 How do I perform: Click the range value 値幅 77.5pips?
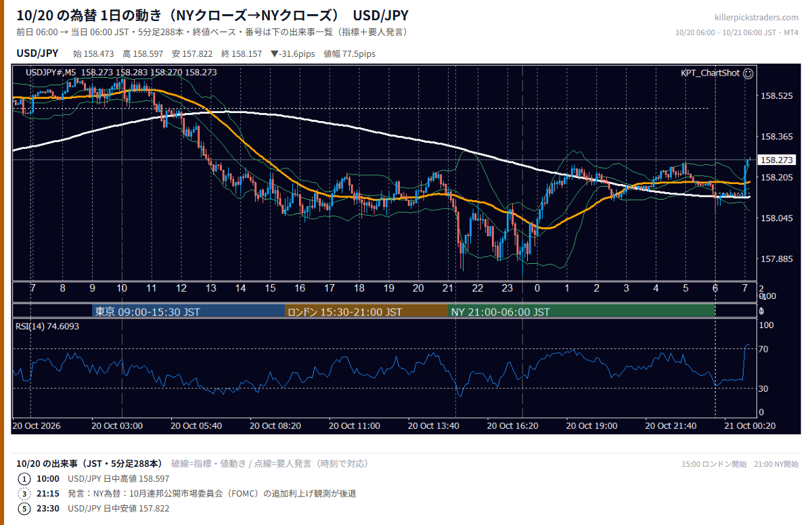(x=349, y=54)
